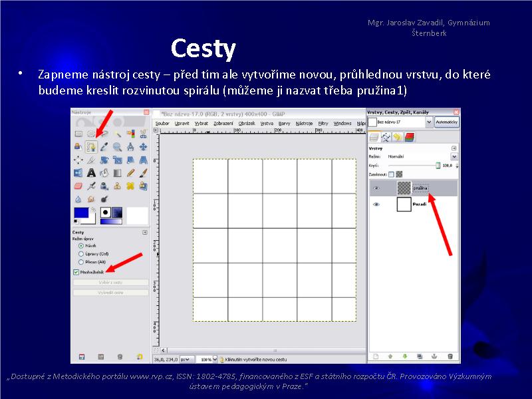Select the Select by Color tool

pyautogui.click(x=130, y=134)
